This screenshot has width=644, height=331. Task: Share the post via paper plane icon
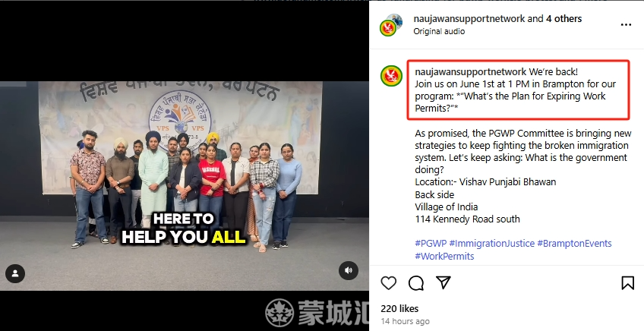(x=444, y=282)
